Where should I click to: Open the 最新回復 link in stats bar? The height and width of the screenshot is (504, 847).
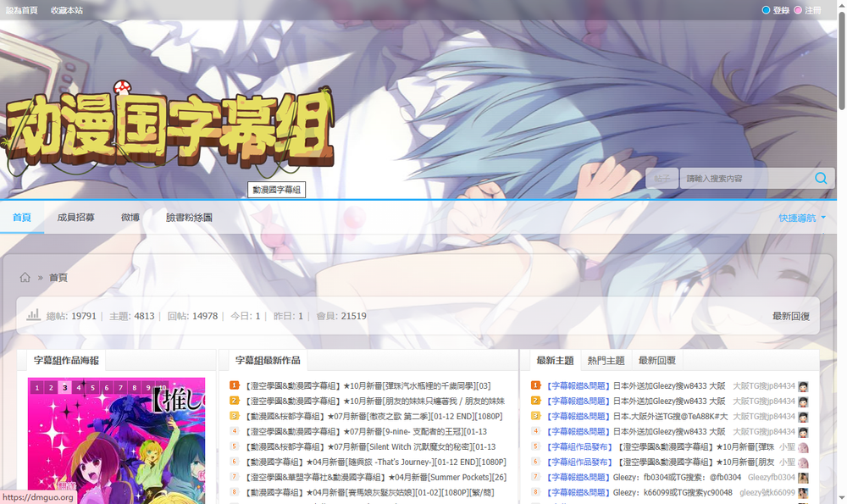pyautogui.click(x=791, y=316)
